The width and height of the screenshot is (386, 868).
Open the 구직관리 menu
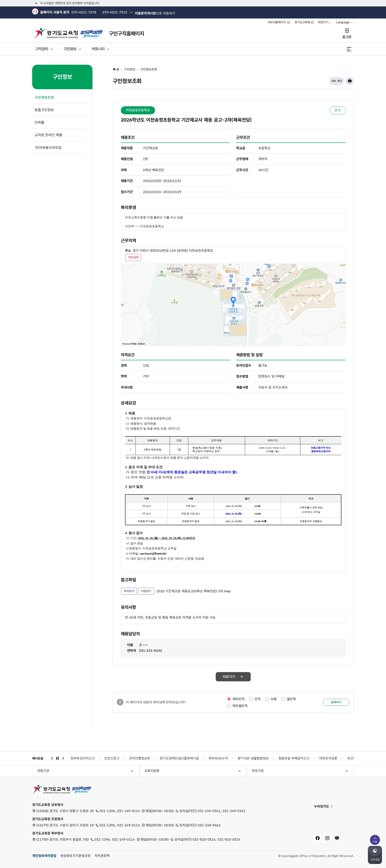44,49
